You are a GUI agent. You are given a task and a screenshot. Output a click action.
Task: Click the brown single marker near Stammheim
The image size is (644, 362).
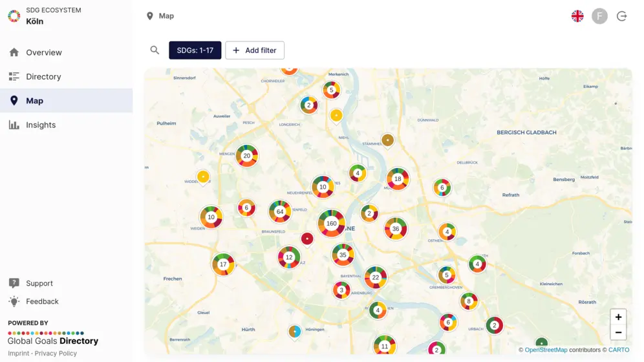[387, 140]
